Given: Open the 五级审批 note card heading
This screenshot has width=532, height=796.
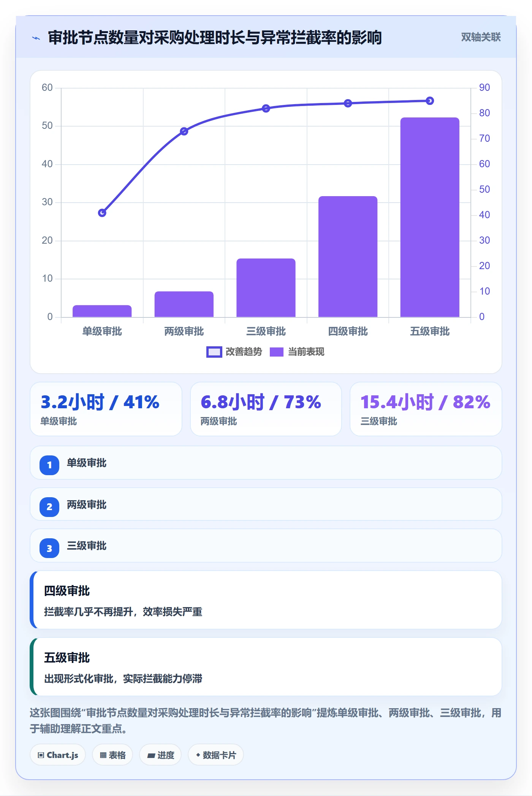Looking at the screenshot, I should click(67, 658).
